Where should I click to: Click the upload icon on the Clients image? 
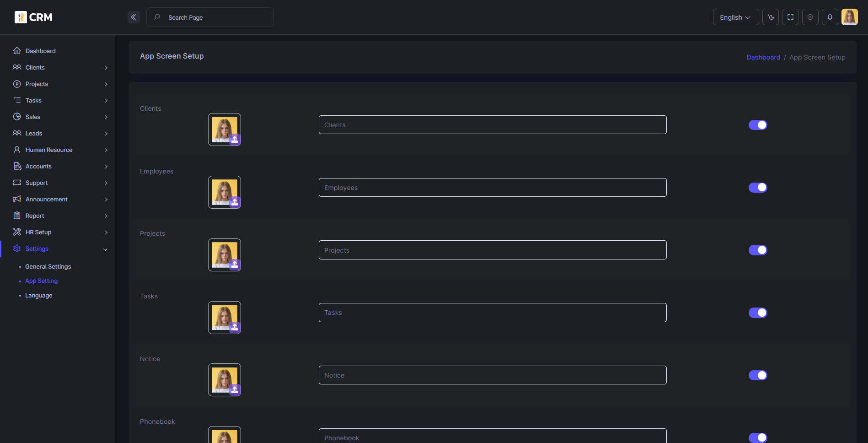[x=235, y=140]
